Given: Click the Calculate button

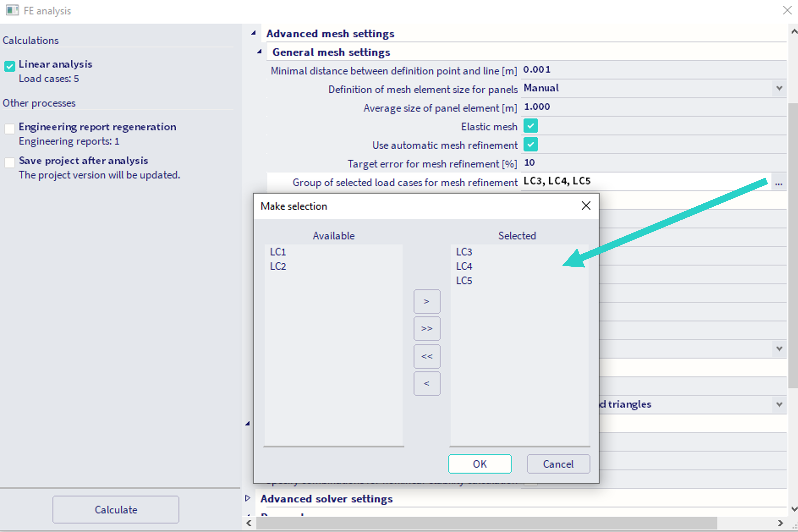Looking at the screenshot, I should click(x=116, y=509).
